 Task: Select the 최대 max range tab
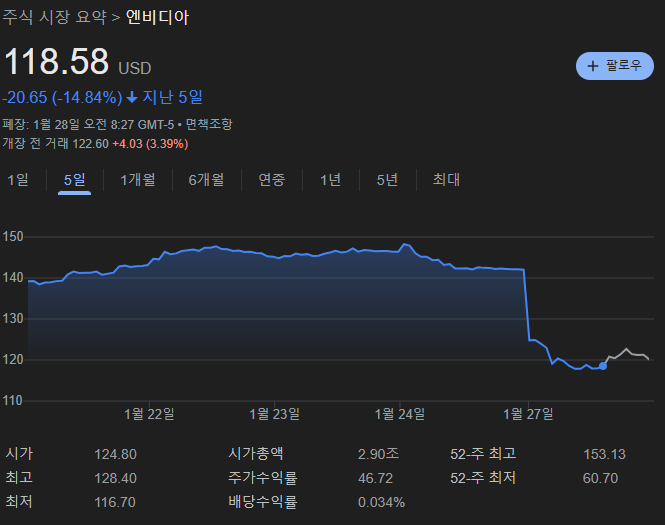(446, 180)
